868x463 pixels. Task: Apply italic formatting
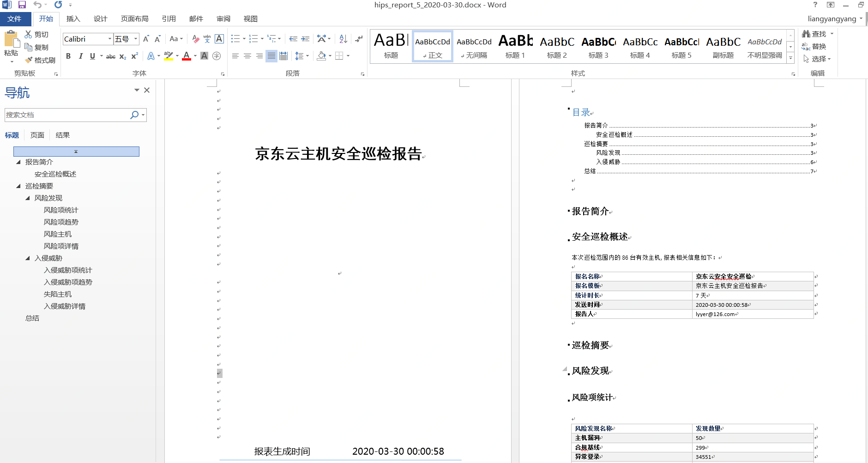pos(80,56)
